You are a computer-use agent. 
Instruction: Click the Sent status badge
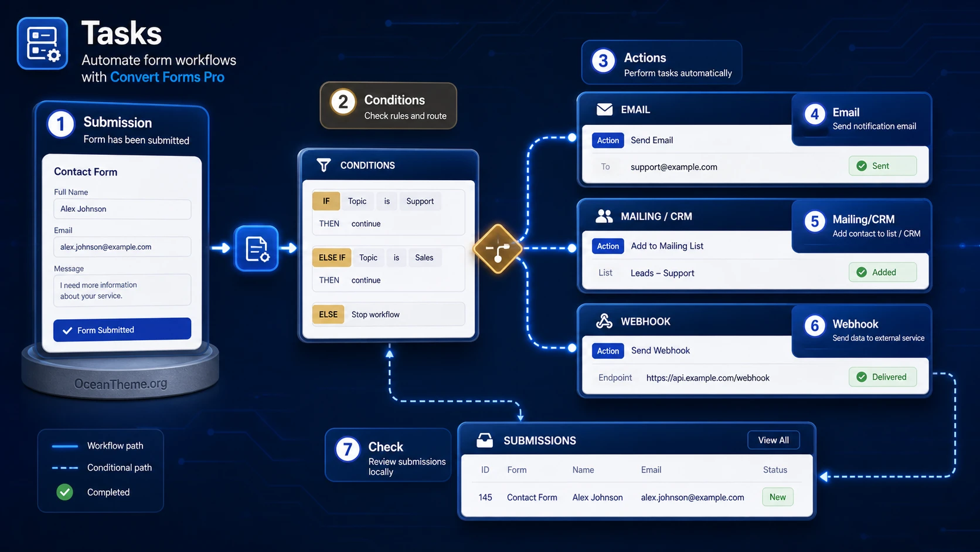(x=883, y=166)
